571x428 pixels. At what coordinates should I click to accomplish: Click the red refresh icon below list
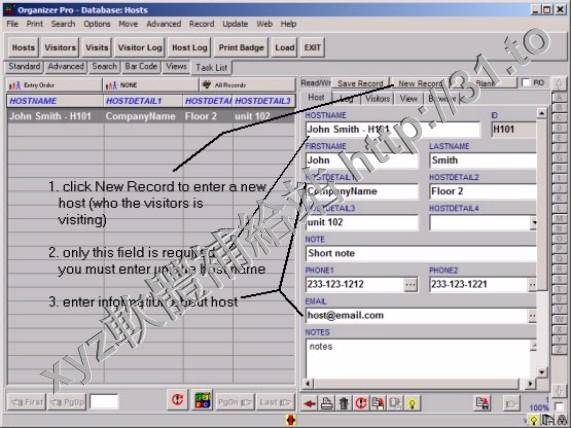[178, 400]
